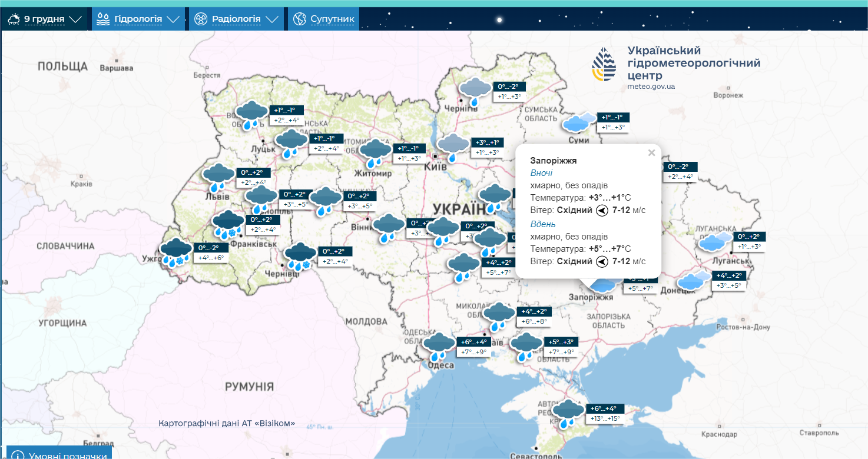Close the Запоріжжя forecast popup
The height and width of the screenshot is (459, 868).
651,153
